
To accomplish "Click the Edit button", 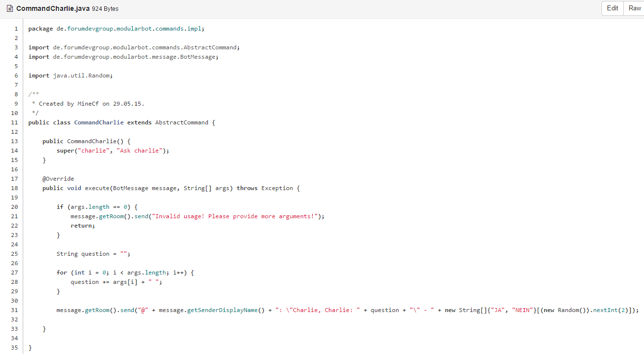I will pos(612,8).
